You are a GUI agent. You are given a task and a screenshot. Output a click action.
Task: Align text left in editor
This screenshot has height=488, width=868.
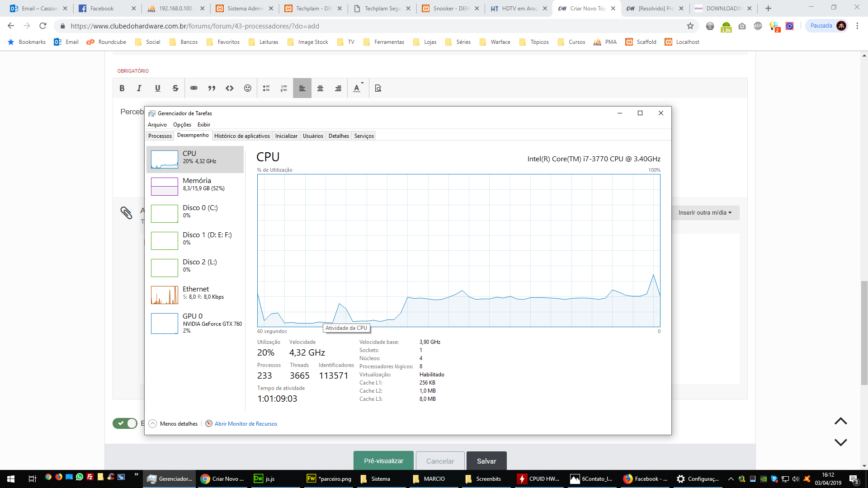(x=302, y=89)
